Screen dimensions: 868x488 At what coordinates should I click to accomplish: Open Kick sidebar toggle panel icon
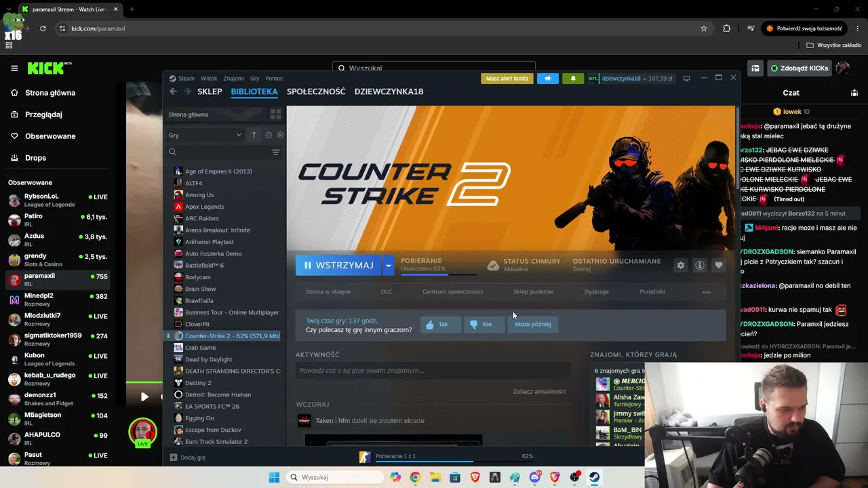[755, 68]
